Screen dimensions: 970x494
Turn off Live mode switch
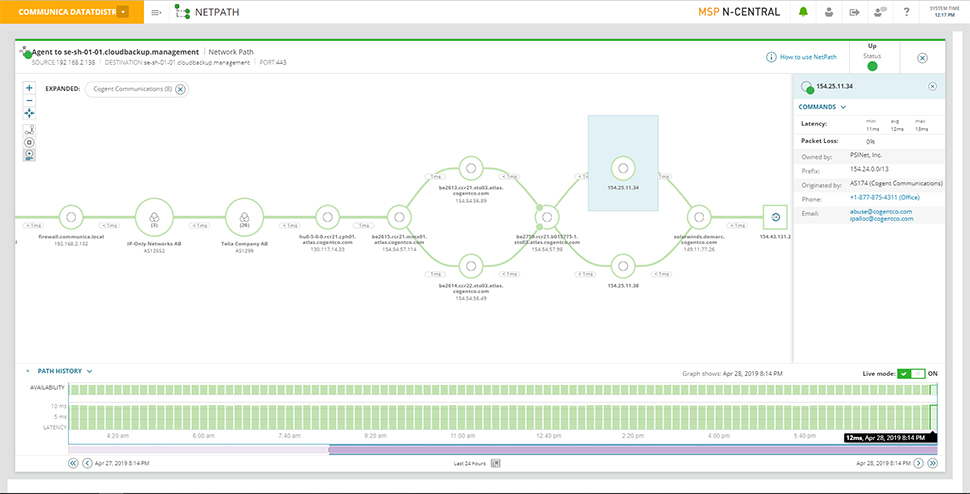tap(911, 373)
